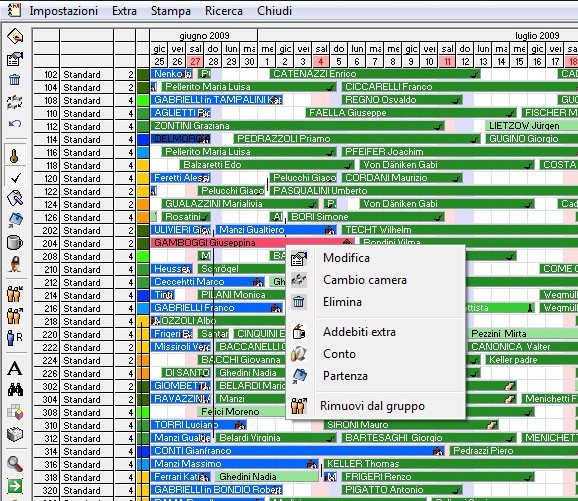This screenshot has height=501, width=578.
Task: Select the thermometer icon in left toolbar
Action: pos(14,156)
